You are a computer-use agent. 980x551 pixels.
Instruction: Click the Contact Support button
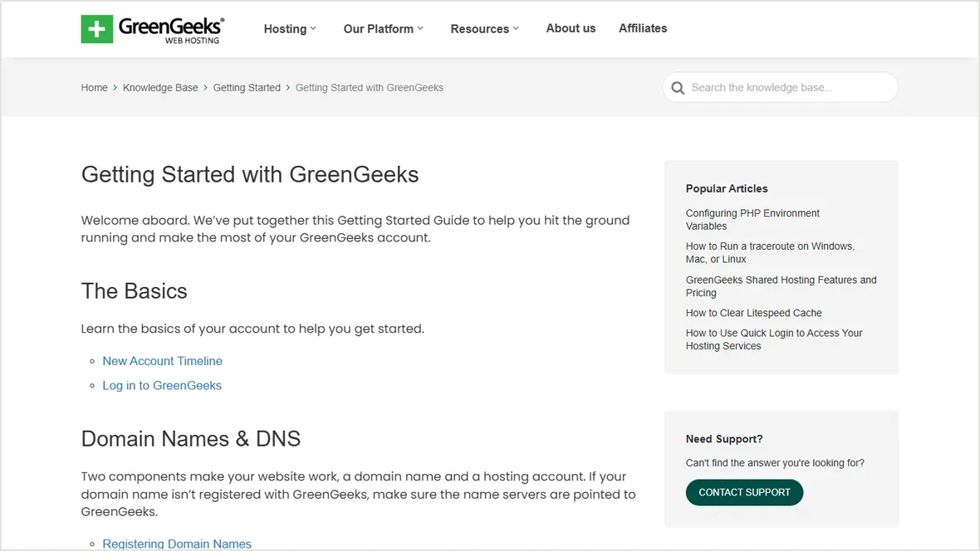[x=744, y=492]
